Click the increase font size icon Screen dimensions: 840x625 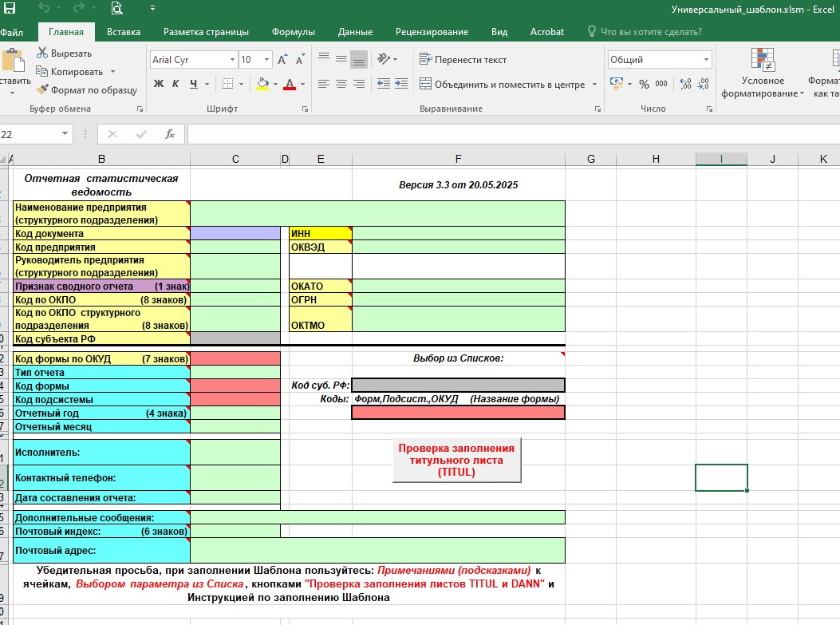[x=282, y=60]
